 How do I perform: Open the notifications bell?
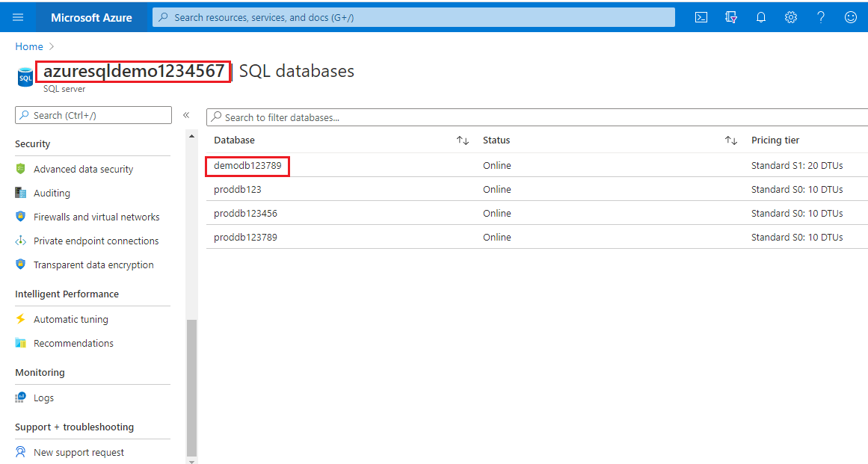tap(761, 17)
